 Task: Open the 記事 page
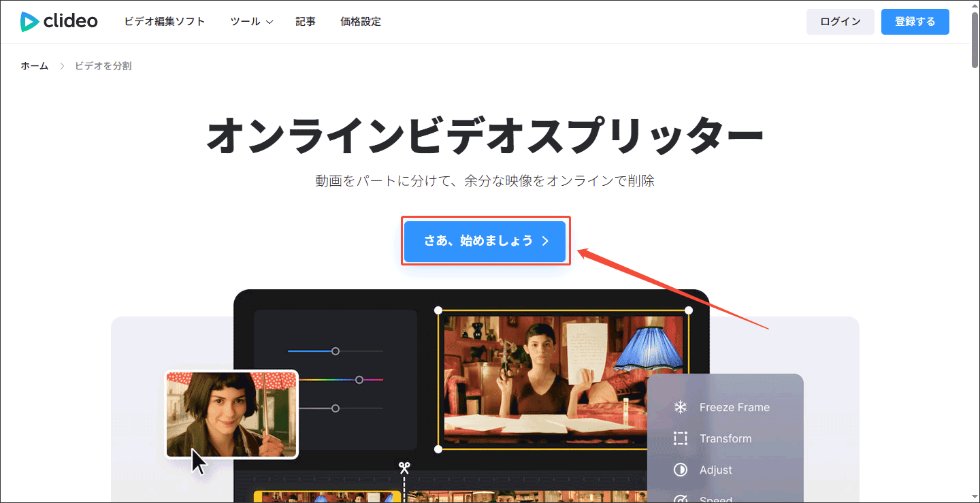pyautogui.click(x=306, y=22)
